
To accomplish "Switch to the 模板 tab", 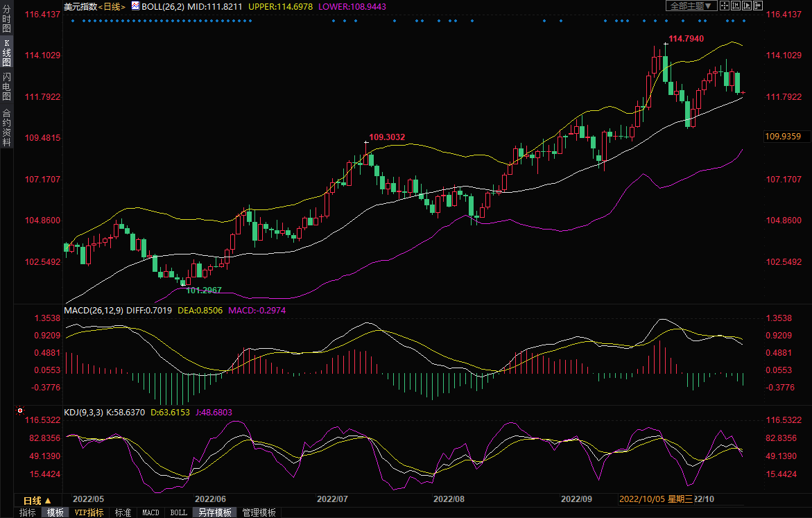I will tap(55, 512).
